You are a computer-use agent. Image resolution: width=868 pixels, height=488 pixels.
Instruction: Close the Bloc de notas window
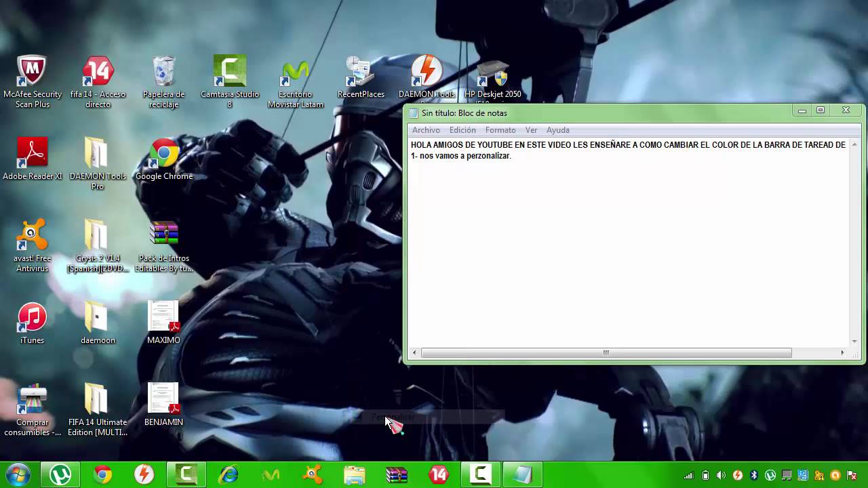[846, 110]
